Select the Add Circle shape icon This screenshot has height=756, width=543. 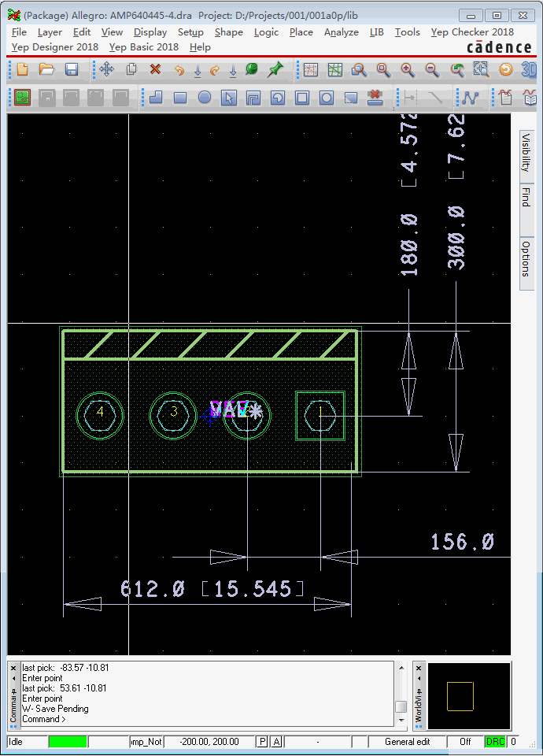coord(205,98)
